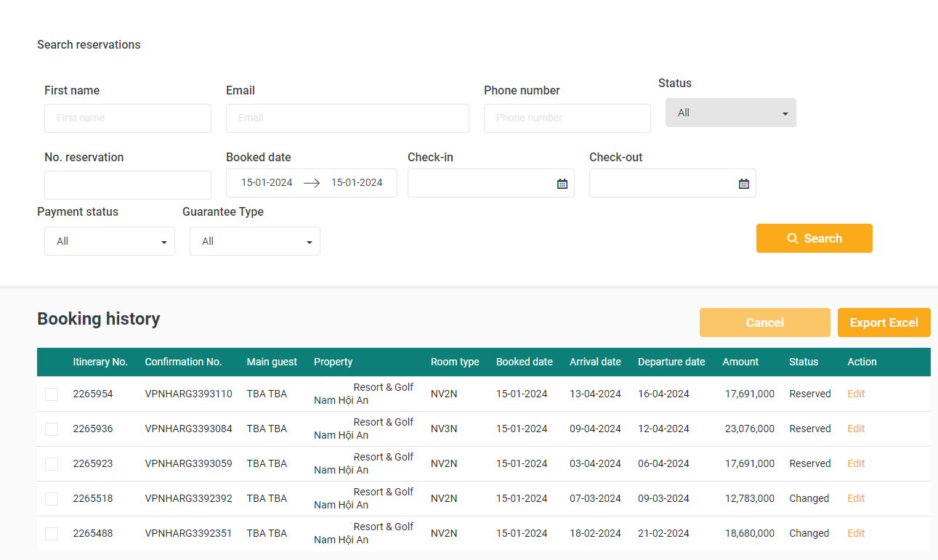Click the Search button
Screen dimensions: 938x560
814,238
